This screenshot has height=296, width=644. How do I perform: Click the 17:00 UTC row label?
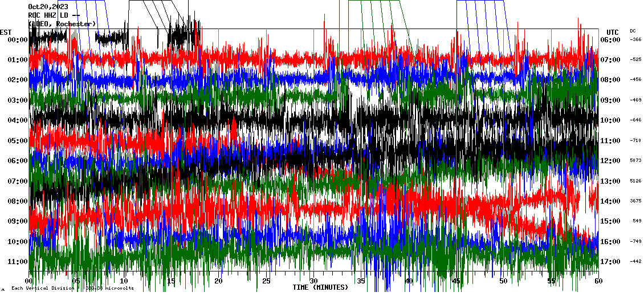(x=610, y=261)
